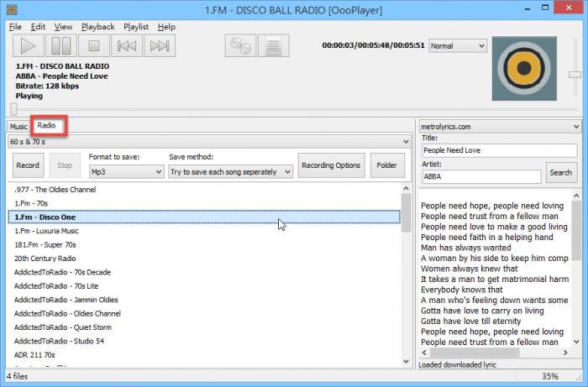This screenshot has width=588, height=387.
Task: Click the speaker album art thumbnail
Action: point(524,69)
